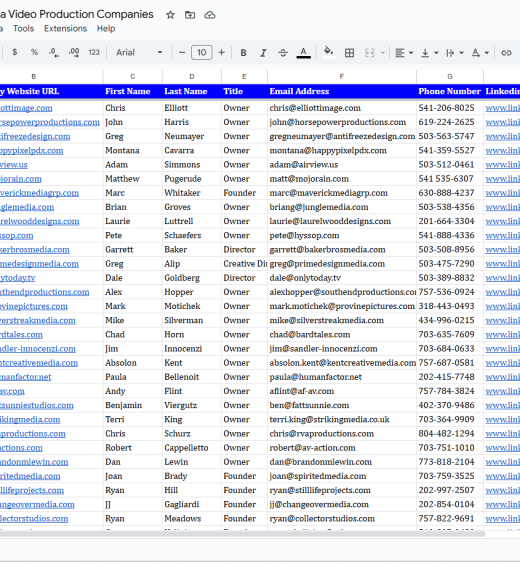Open the horsepowerproductions.com link
Image resolution: width=520 pixels, height=562 pixels.
point(50,122)
